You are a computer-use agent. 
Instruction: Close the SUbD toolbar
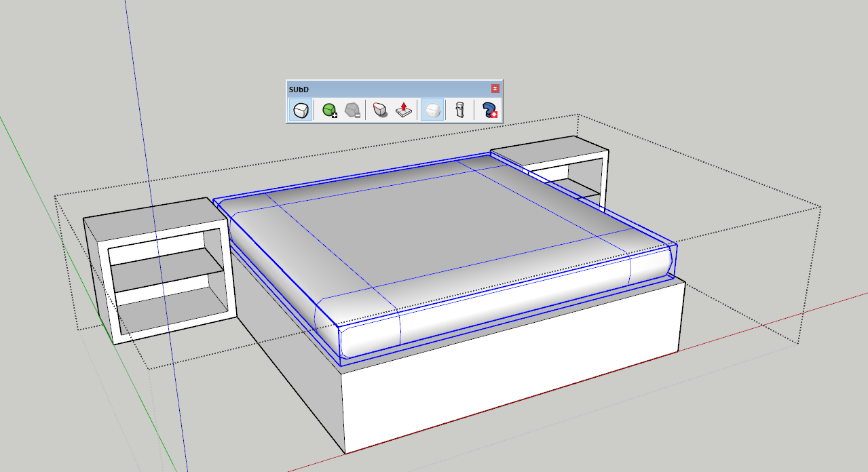point(495,88)
